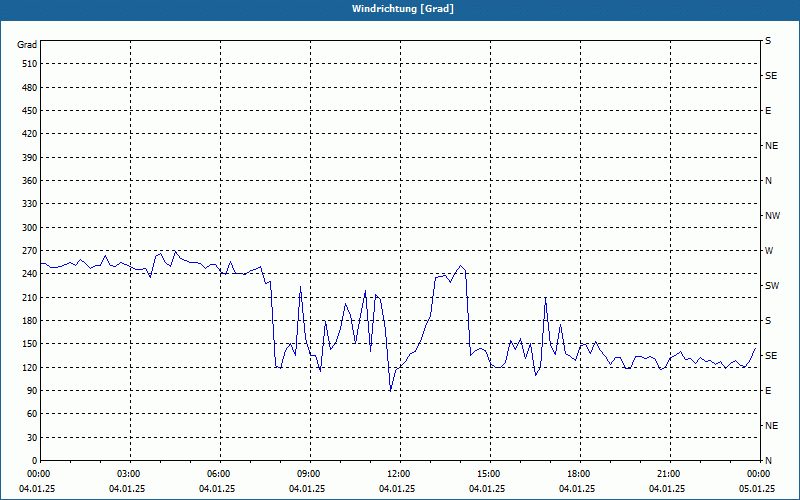Click the 15:00 time label
Image resolution: width=800 pixels, height=500 pixels.
(487, 474)
